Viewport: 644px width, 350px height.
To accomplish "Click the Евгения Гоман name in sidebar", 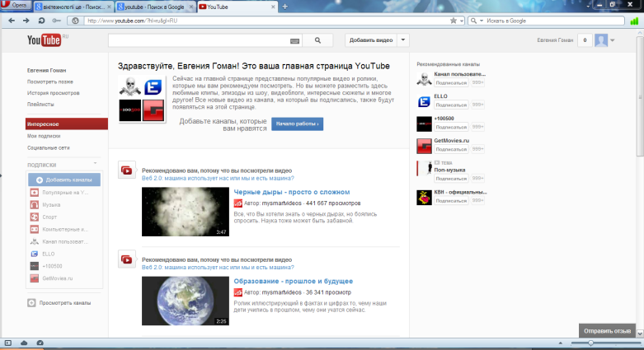I will coord(46,70).
